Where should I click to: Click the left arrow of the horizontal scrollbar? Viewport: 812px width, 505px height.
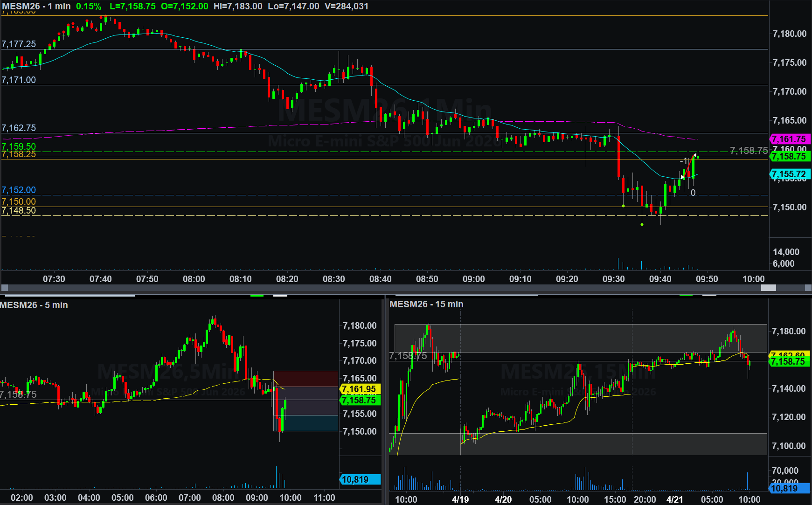tap(4, 288)
